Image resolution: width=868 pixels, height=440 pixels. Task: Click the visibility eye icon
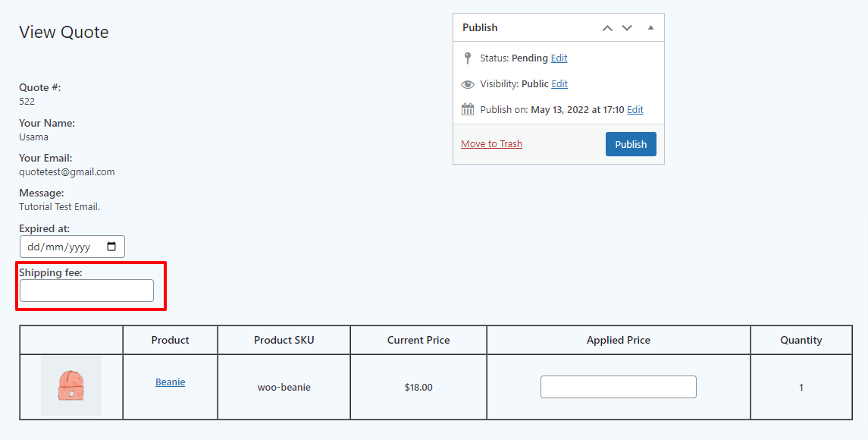468,84
